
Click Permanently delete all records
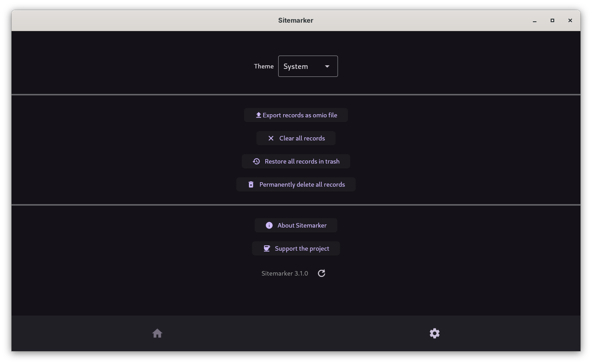[296, 184]
